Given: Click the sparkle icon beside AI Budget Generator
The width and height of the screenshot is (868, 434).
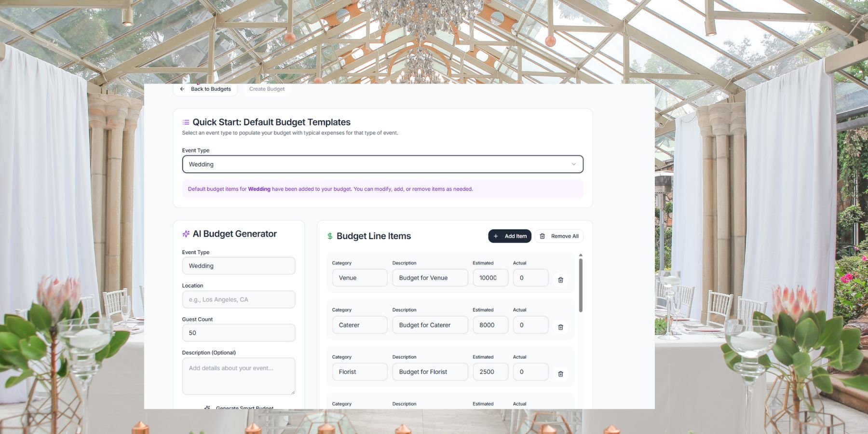Looking at the screenshot, I should click(x=186, y=234).
